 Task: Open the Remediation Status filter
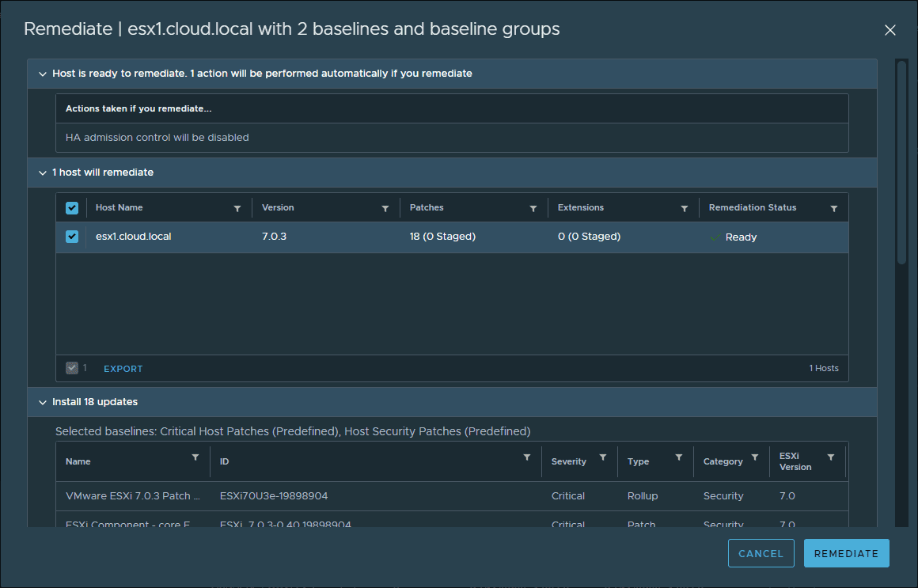tap(833, 209)
